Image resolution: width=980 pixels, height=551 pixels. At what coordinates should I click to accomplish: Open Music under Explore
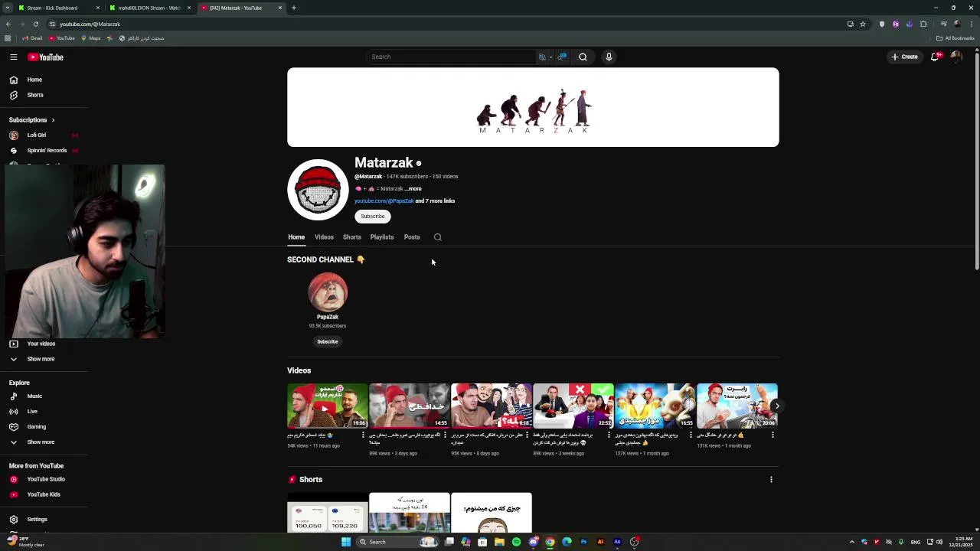pos(34,396)
